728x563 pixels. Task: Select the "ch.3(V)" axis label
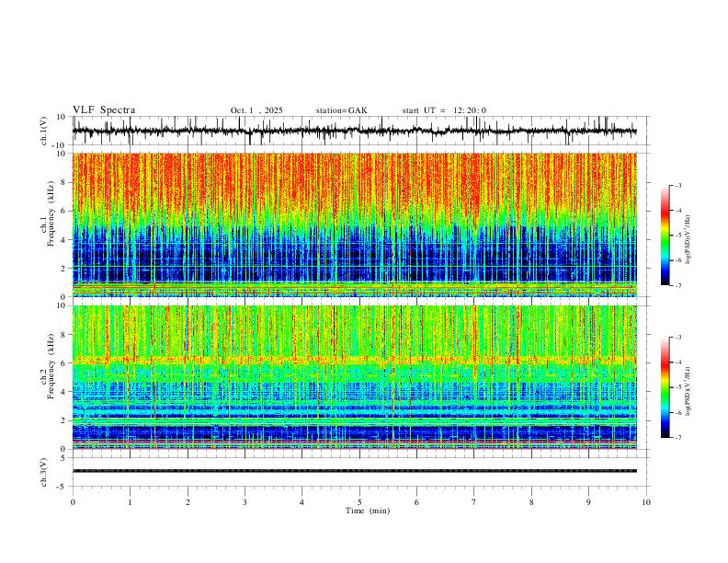[44, 472]
